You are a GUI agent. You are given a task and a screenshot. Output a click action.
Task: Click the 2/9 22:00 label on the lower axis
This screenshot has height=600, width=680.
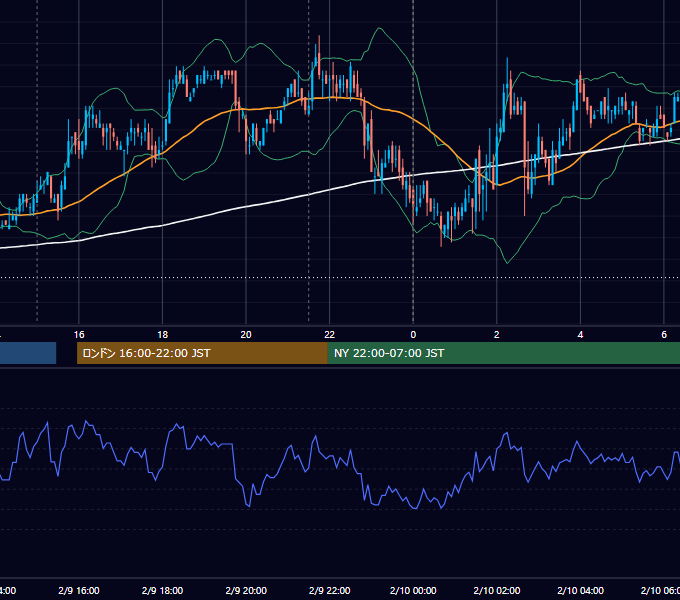coord(330,590)
